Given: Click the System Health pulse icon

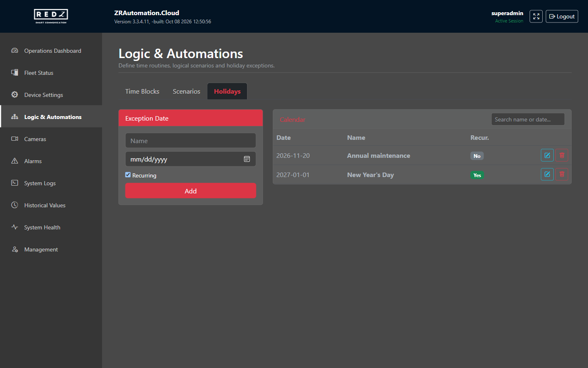Looking at the screenshot, I should (x=15, y=227).
